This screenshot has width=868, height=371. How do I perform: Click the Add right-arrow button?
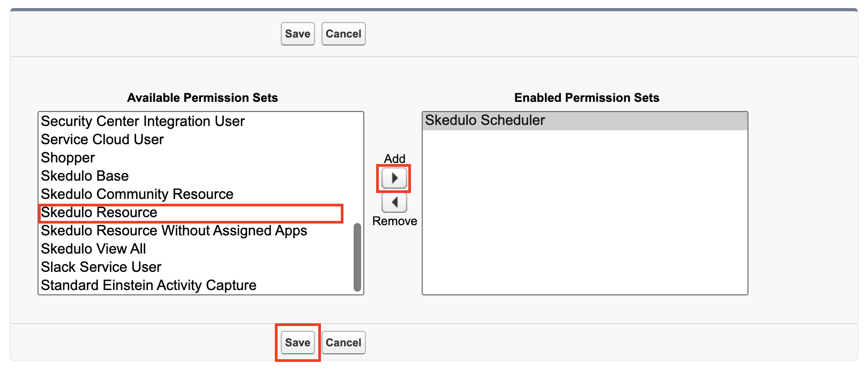coord(394,178)
